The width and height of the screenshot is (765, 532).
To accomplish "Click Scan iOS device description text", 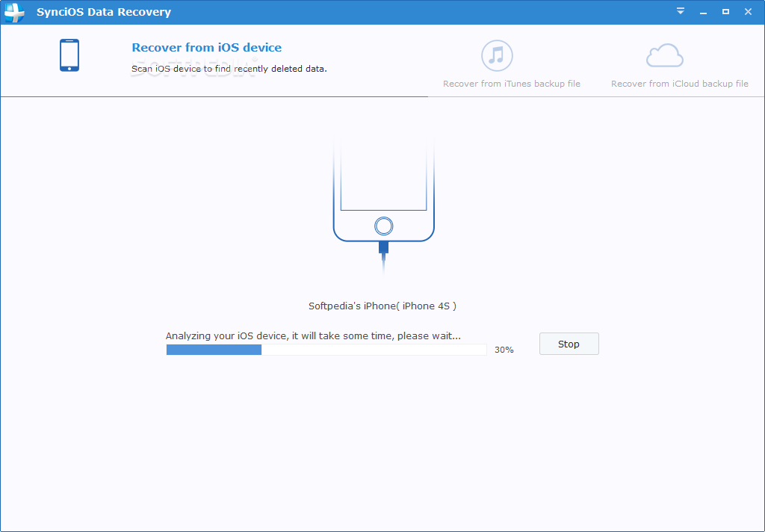I will pyautogui.click(x=229, y=69).
